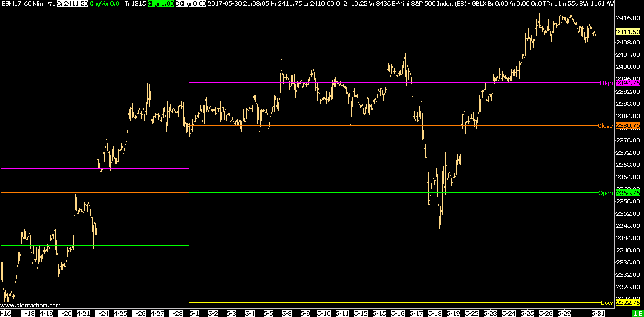Click the 5-15 date on the time axis
The height and width of the screenshot is (317, 644).
pos(380,313)
